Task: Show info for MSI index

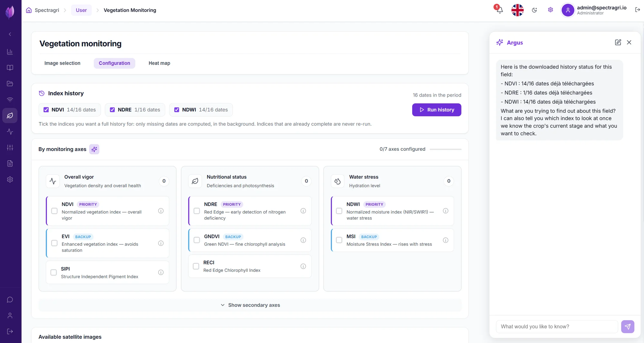Action: [x=446, y=240]
